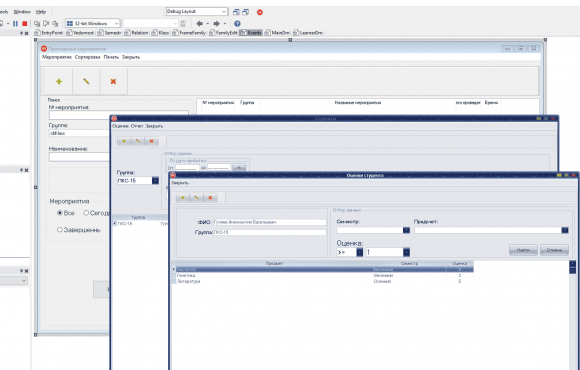This screenshot has height=370, width=580.
Task: Click the blue help question-mark icon
Action: click(237, 23)
